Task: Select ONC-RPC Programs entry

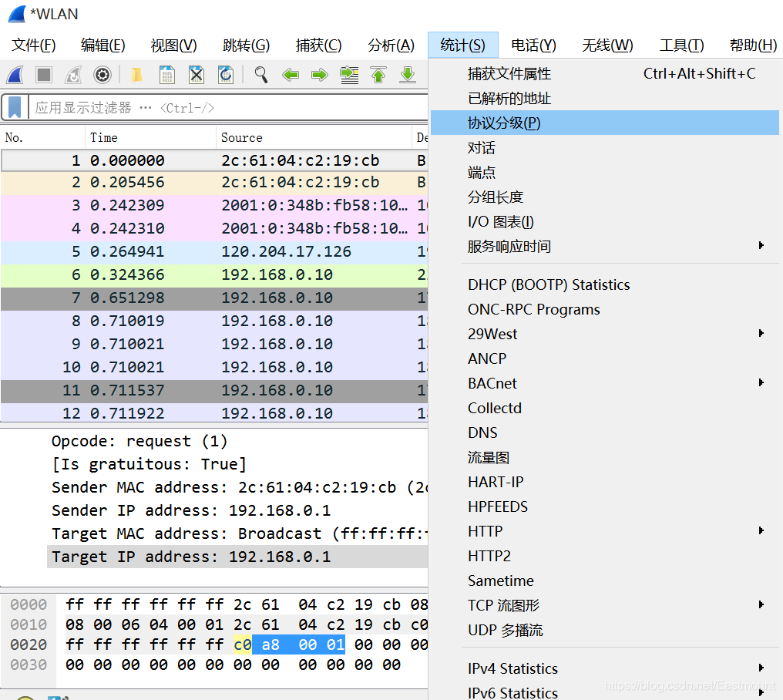Action: click(x=605, y=309)
